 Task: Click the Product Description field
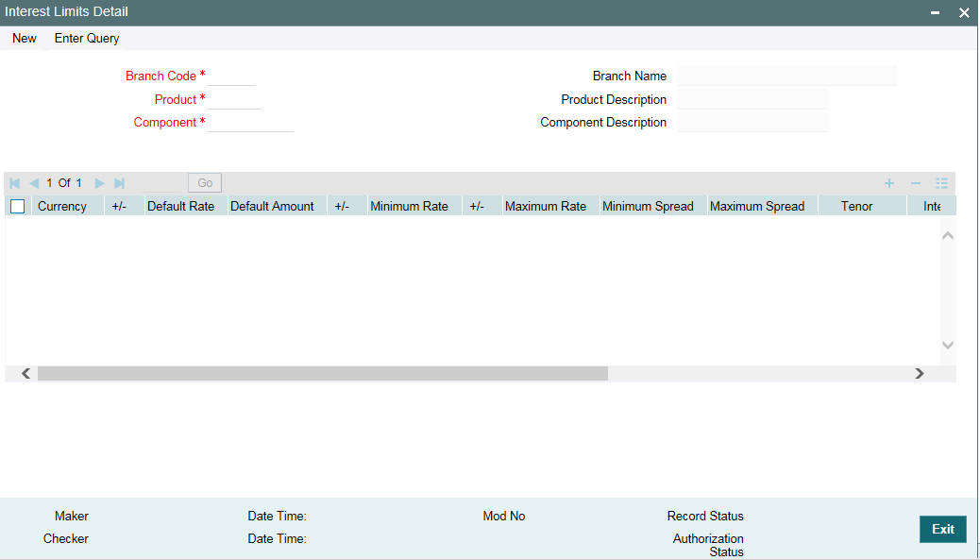(752, 99)
